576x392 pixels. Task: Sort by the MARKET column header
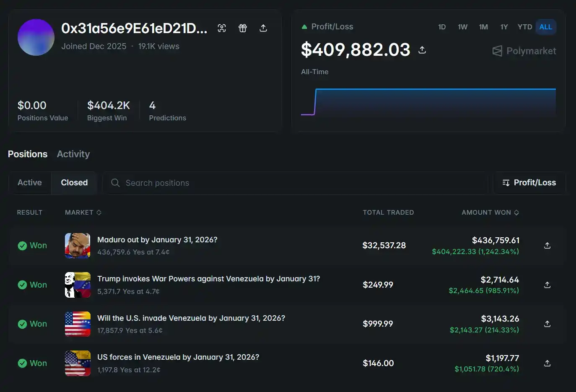coord(83,213)
